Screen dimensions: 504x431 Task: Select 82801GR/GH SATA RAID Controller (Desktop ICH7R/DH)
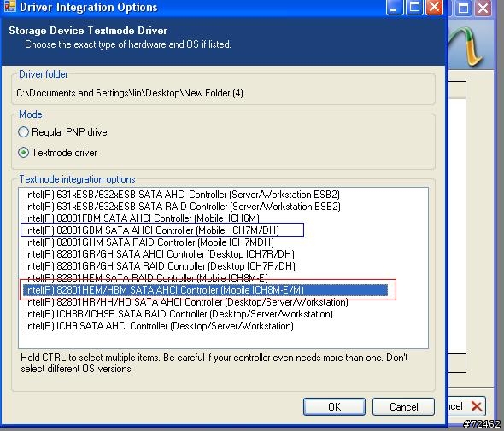pos(160,266)
